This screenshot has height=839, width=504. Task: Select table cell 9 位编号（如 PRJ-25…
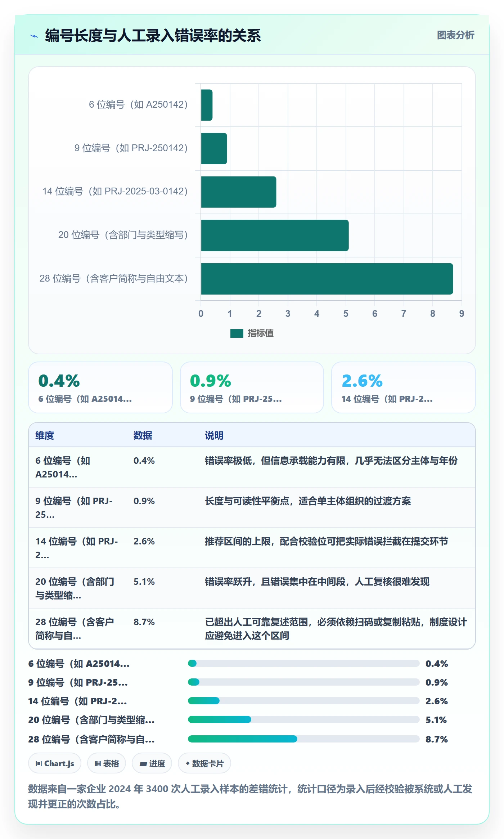[x=78, y=508]
